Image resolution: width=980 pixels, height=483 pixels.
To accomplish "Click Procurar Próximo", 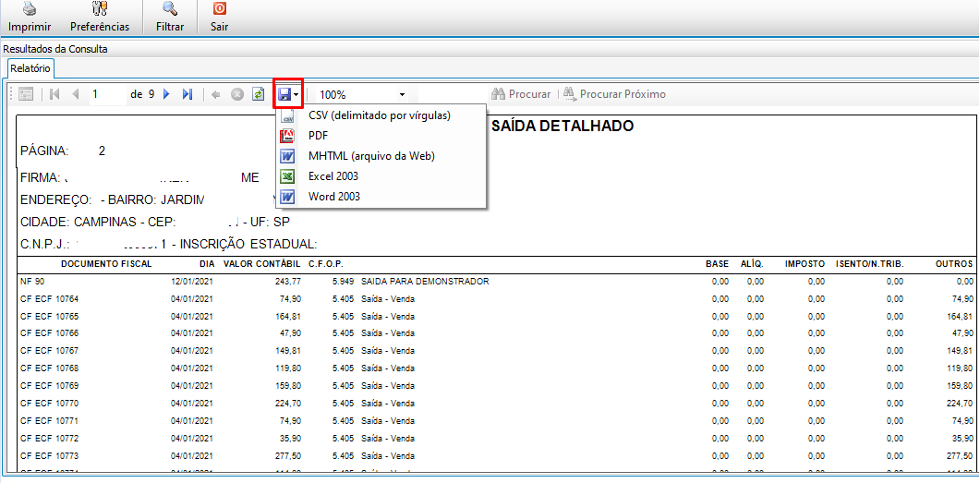I will point(614,94).
